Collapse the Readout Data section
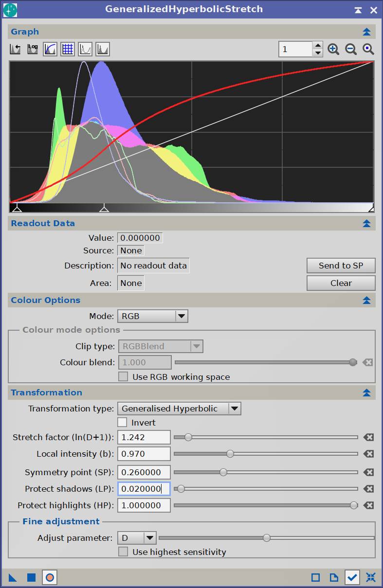Screen dimensions: 383x588 (x=367, y=223)
